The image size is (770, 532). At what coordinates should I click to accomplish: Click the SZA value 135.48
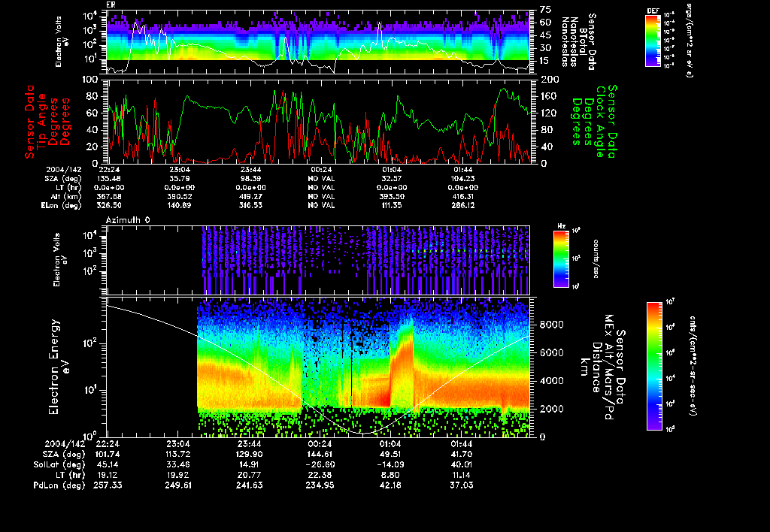110,179
